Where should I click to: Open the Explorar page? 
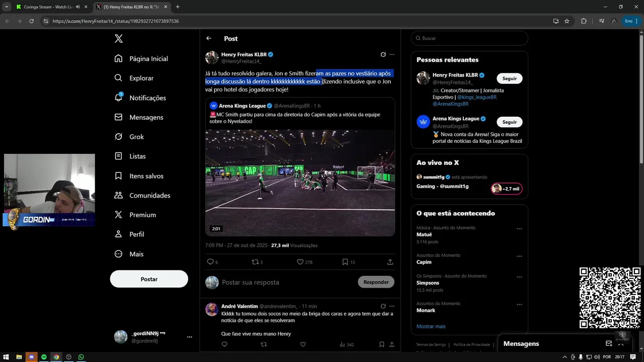[134, 78]
